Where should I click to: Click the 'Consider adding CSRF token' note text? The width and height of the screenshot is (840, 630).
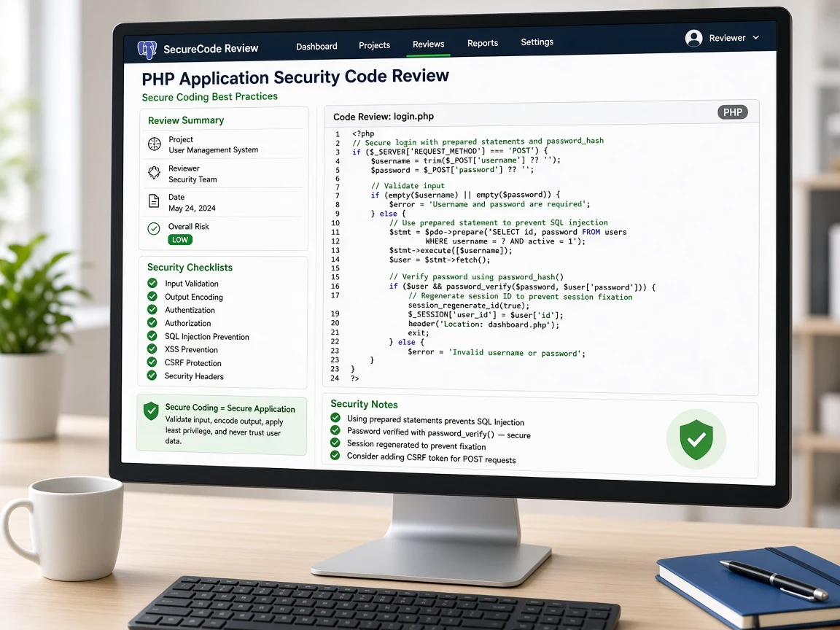click(431, 458)
